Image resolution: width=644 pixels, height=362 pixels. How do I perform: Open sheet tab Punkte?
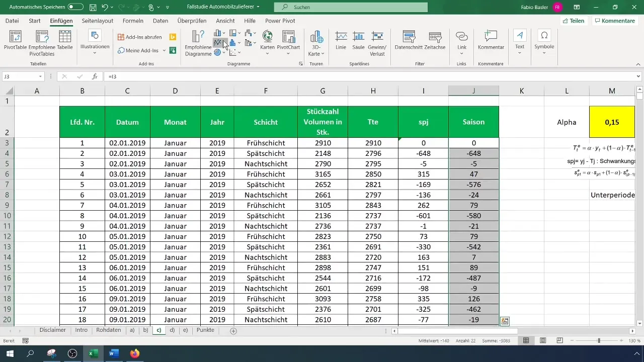click(x=205, y=330)
